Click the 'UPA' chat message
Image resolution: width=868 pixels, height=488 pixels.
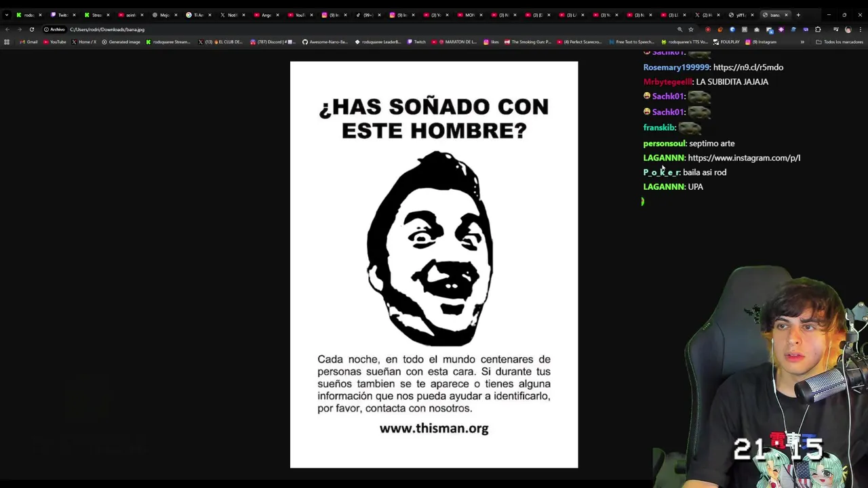click(x=695, y=187)
